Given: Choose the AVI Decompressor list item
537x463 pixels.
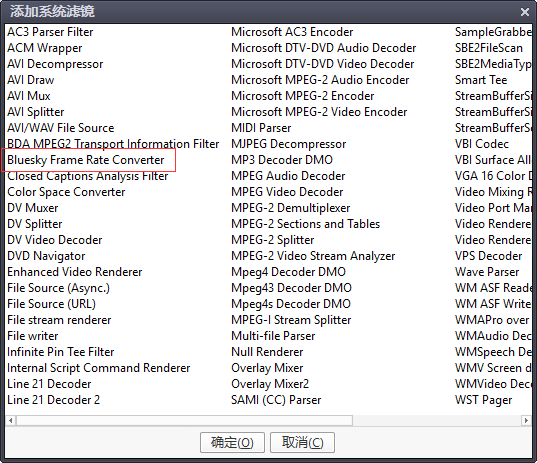Looking at the screenshot, I should 55,64.
